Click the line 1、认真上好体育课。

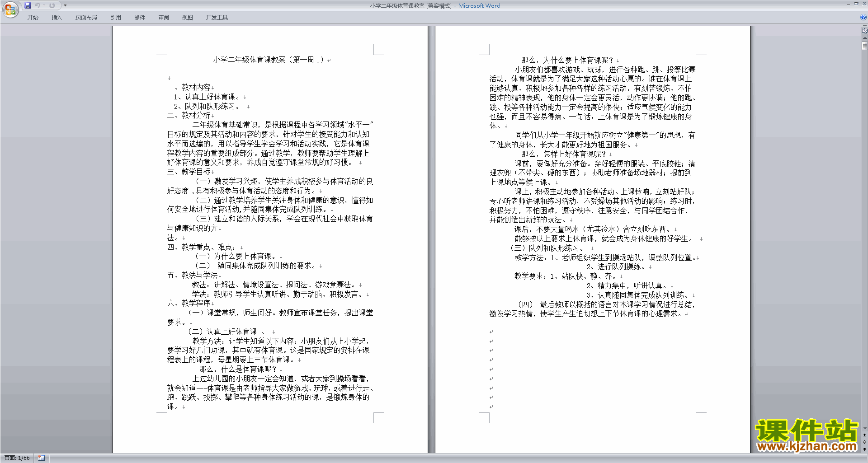207,97
